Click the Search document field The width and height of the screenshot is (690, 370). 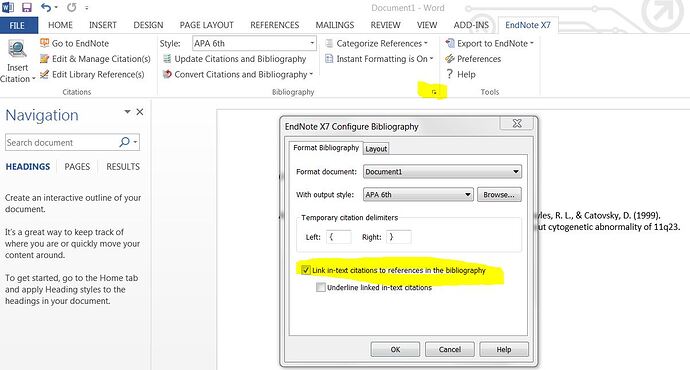click(61, 143)
